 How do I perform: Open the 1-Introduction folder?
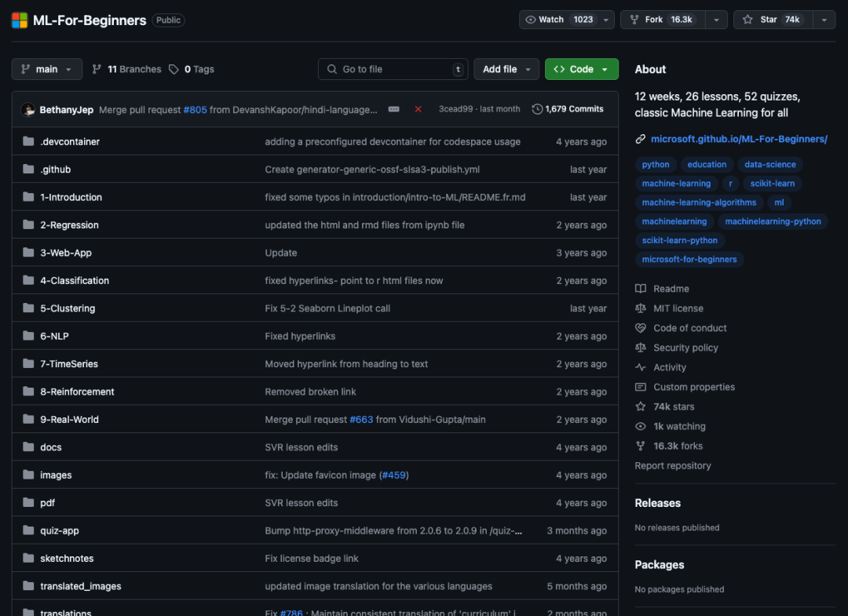(71, 197)
